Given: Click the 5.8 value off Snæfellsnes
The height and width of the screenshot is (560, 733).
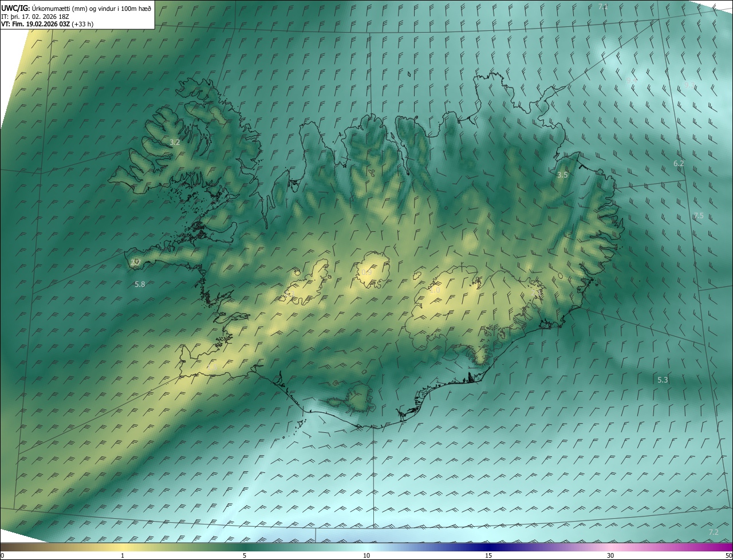Looking at the screenshot, I should [x=140, y=284].
